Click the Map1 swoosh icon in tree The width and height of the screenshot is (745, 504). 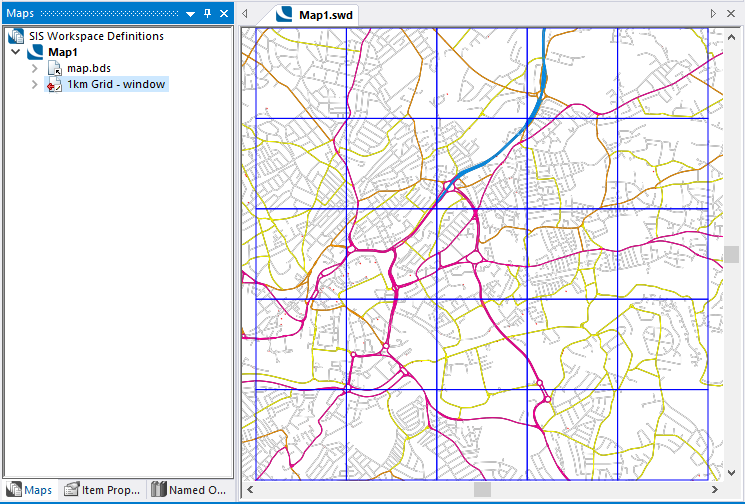[x=36, y=52]
